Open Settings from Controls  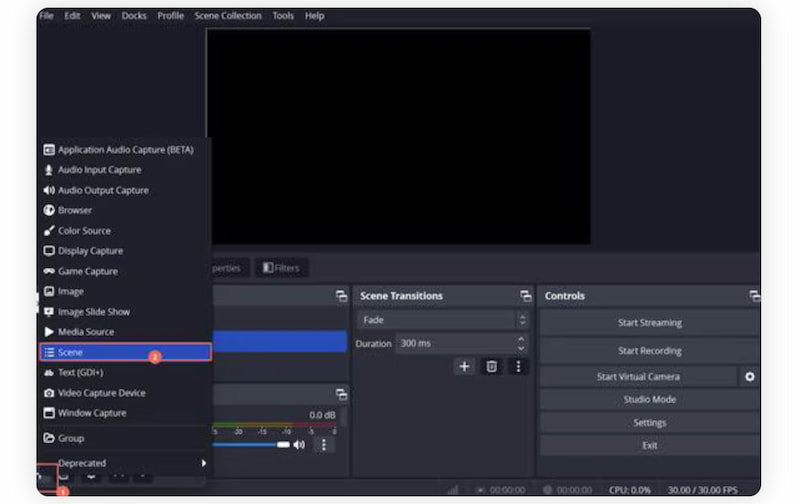click(649, 422)
